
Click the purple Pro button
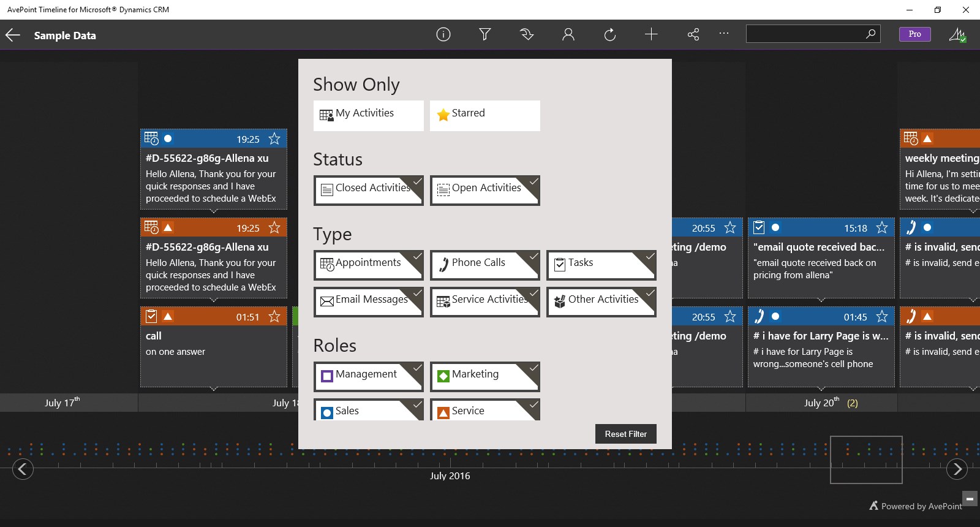pyautogui.click(x=915, y=34)
